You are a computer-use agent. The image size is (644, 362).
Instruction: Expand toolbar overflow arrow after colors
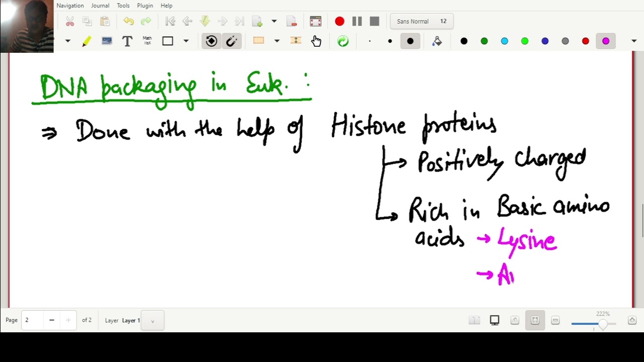point(634,41)
